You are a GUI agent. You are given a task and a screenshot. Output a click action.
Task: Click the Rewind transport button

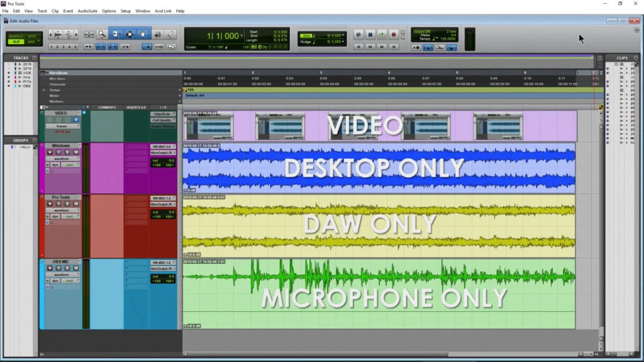[x=370, y=47]
